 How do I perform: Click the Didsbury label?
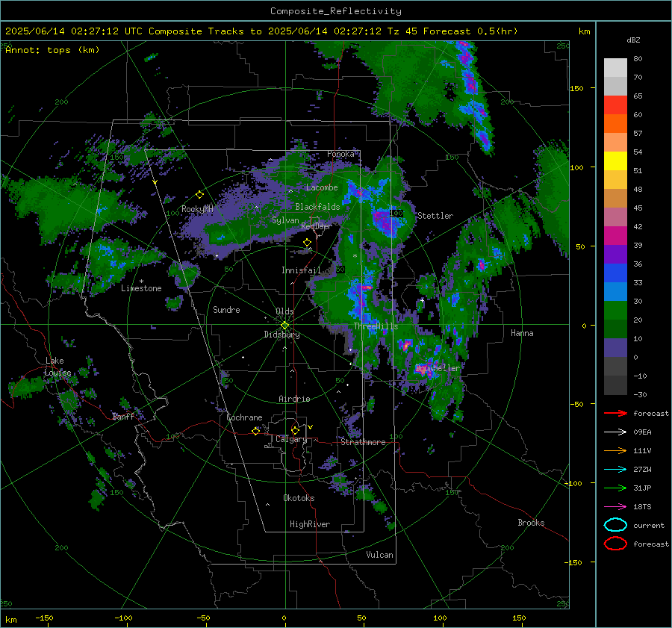(x=281, y=335)
